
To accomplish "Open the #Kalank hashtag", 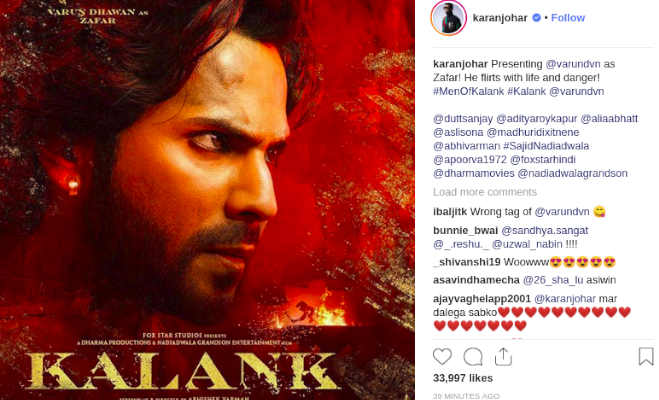I will pos(527,91).
